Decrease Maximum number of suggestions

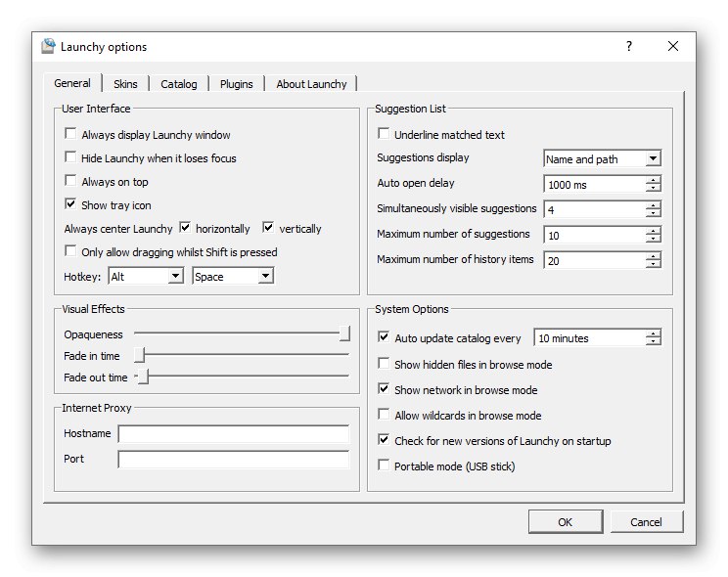(653, 239)
